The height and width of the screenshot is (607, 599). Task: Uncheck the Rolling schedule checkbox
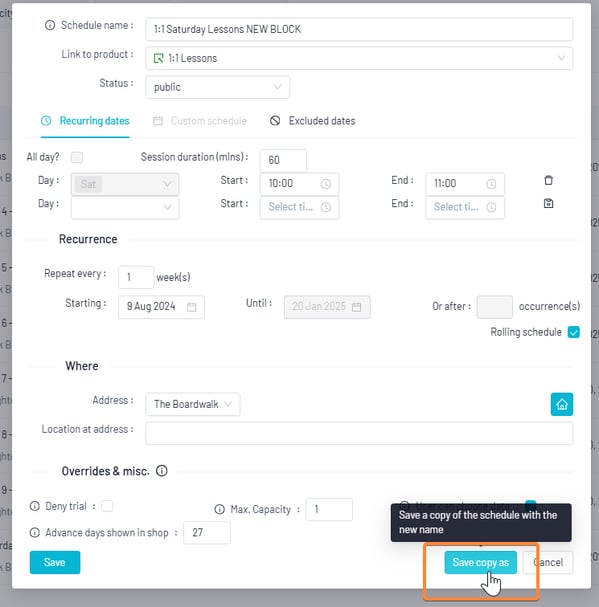pyautogui.click(x=573, y=332)
